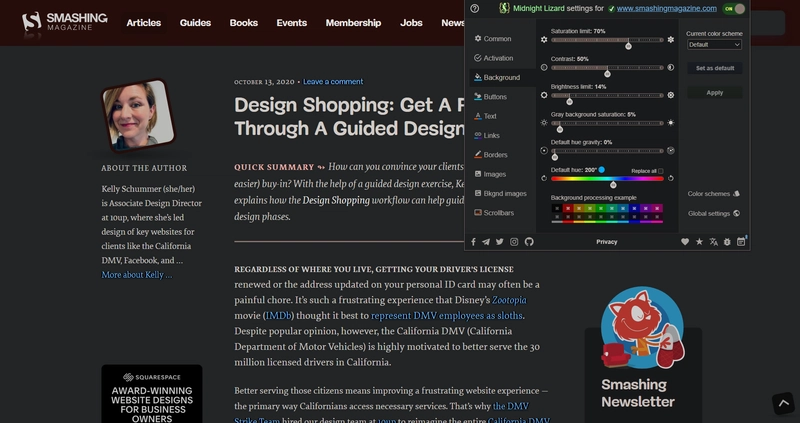Click counter-clockwise rotate icon left of hue bar
This screenshot has width=800, height=423.
544,178
